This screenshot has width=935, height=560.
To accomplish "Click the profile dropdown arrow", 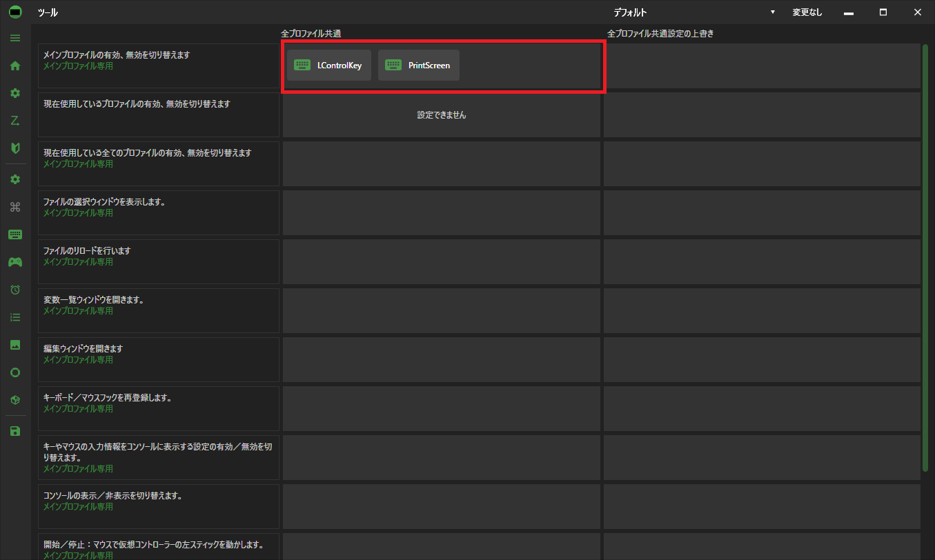I will (x=772, y=12).
